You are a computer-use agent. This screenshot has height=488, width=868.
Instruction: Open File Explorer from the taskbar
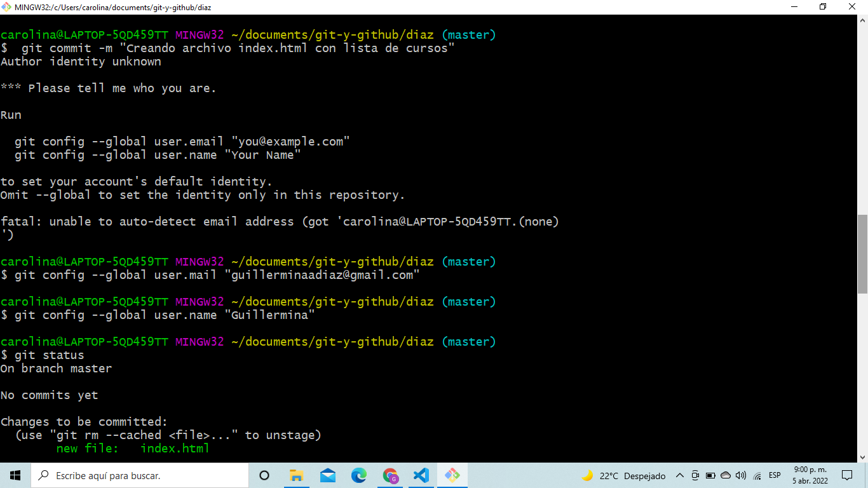(x=296, y=475)
